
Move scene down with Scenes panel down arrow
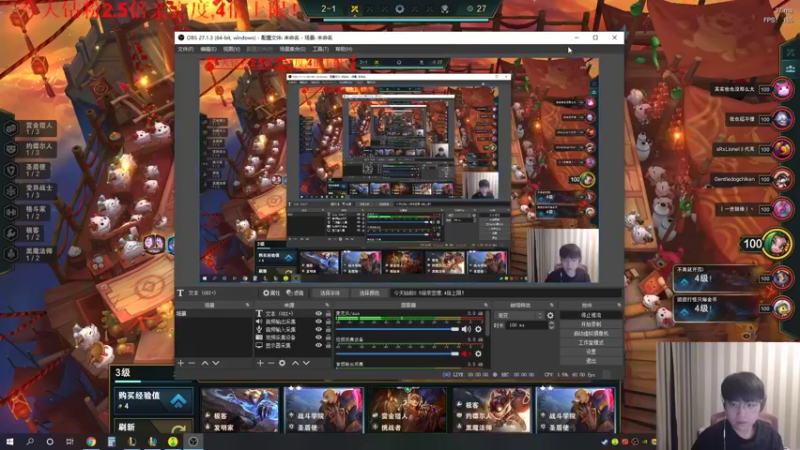click(x=216, y=363)
